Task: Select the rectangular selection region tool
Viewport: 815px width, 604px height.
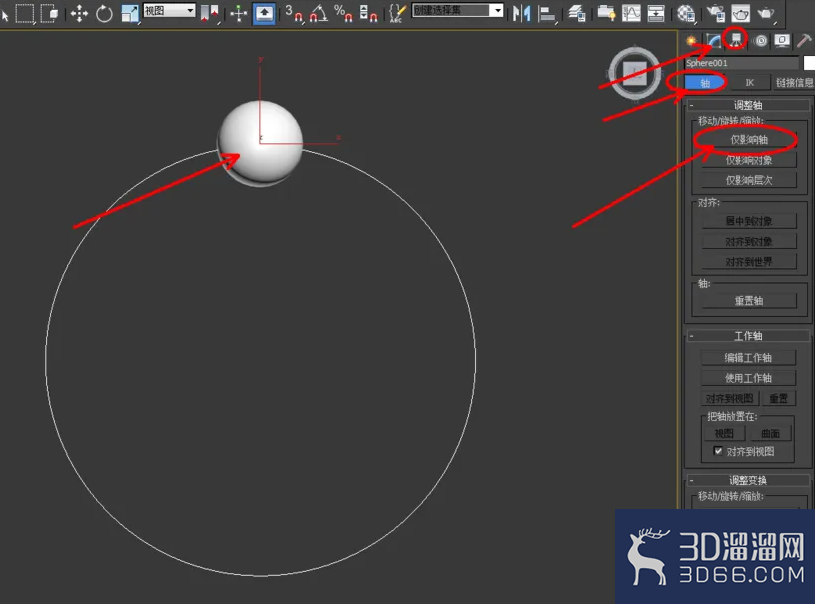Action: (x=24, y=13)
